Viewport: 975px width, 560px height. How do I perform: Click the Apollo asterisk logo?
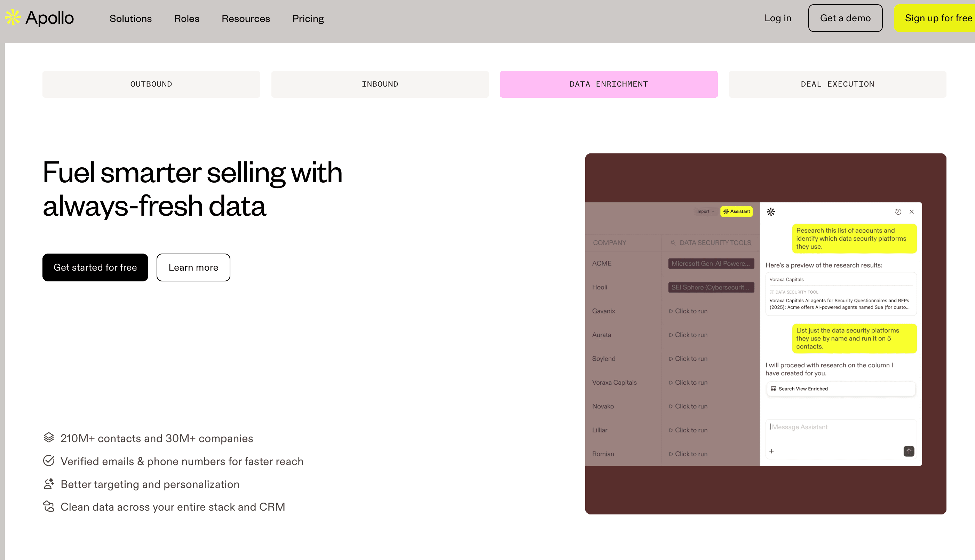(12, 17)
